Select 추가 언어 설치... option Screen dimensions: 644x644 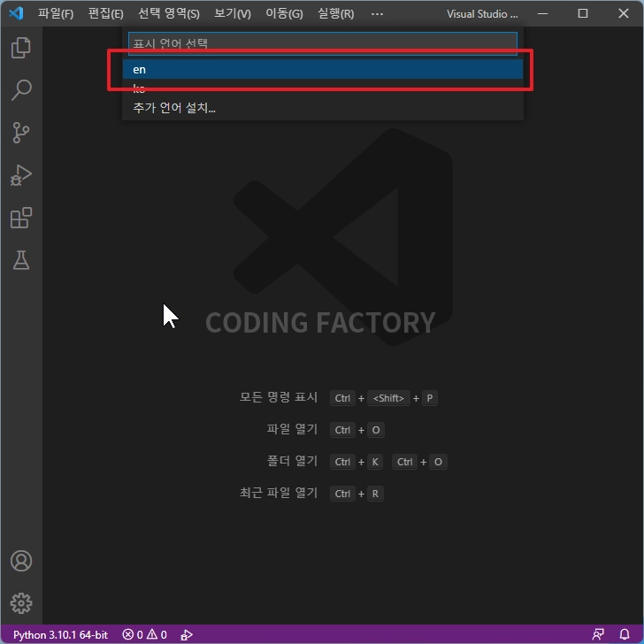tap(323, 108)
